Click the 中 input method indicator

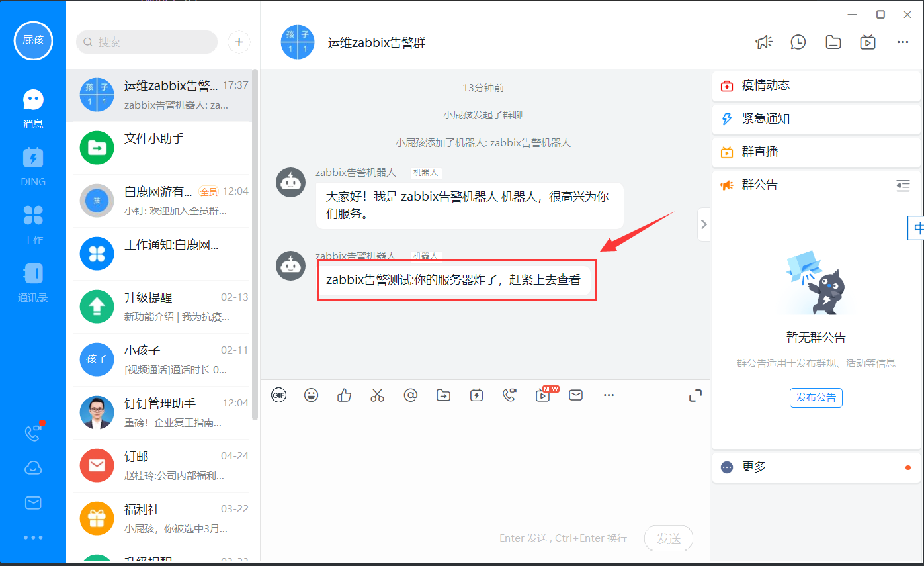[x=917, y=228]
